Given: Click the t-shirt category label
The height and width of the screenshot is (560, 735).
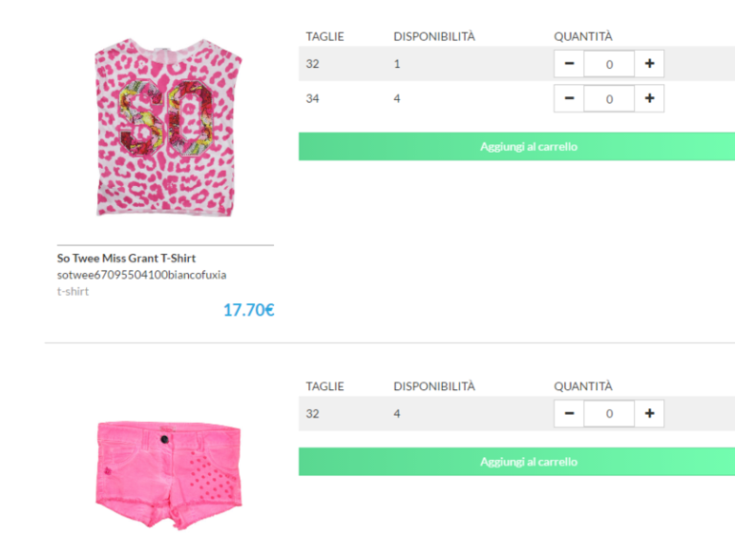Looking at the screenshot, I should tap(73, 291).
